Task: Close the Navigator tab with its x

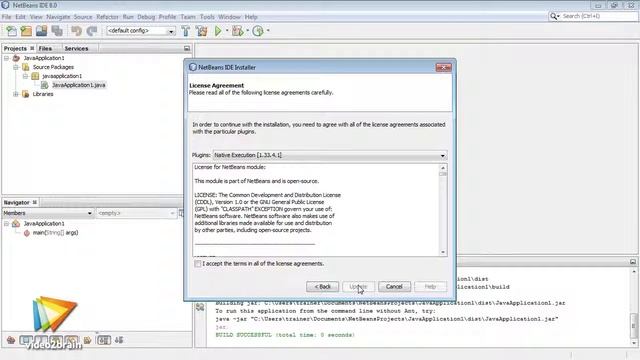Action: coord(35,202)
